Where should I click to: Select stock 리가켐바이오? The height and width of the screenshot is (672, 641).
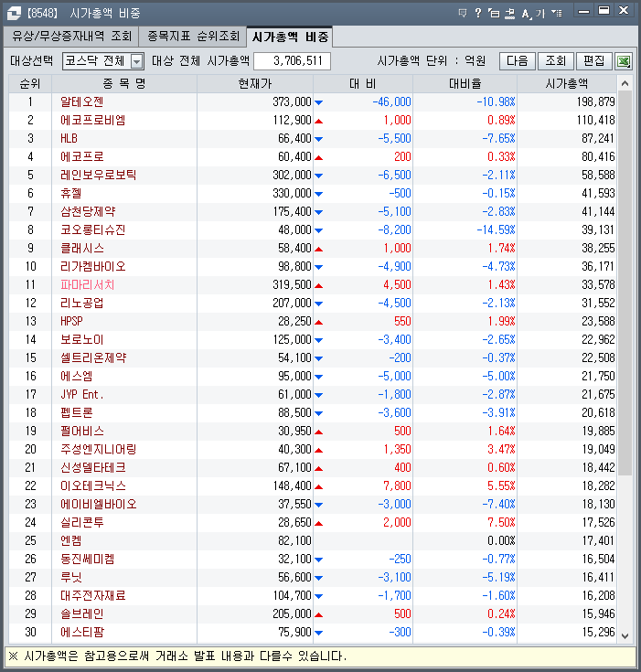pos(92,267)
